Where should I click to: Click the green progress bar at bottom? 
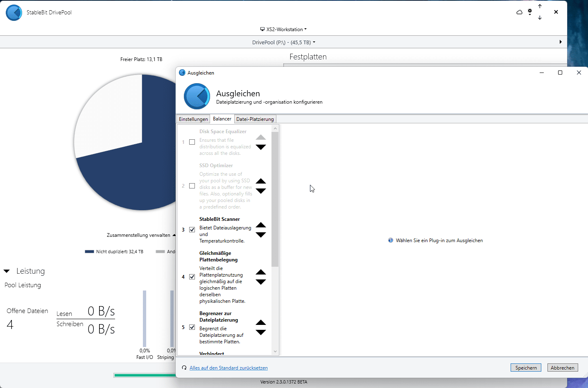click(x=145, y=375)
